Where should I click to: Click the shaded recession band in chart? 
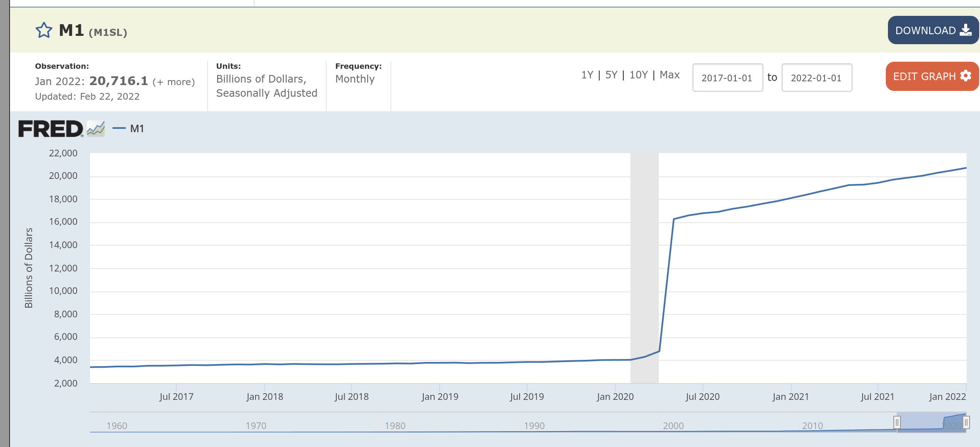click(644, 267)
